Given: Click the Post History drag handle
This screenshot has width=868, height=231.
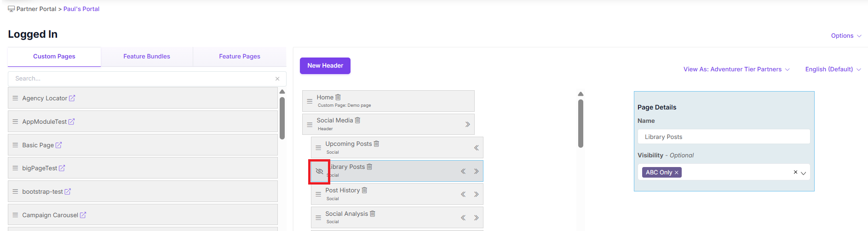Looking at the screenshot, I should (318, 194).
